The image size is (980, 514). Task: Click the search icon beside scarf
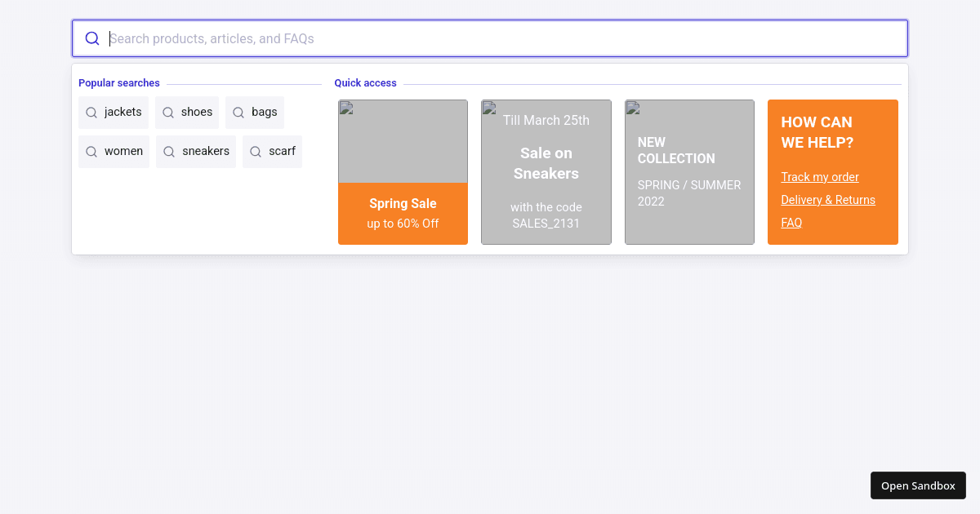[x=256, y=152]
